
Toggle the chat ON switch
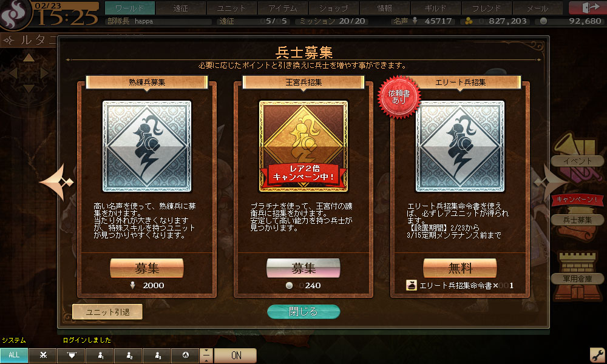point(236,356)
